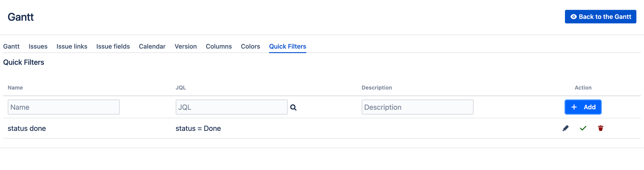Switch to the Version tab
The width and height of the screenshot is (644, 170).
pos(186,46)
